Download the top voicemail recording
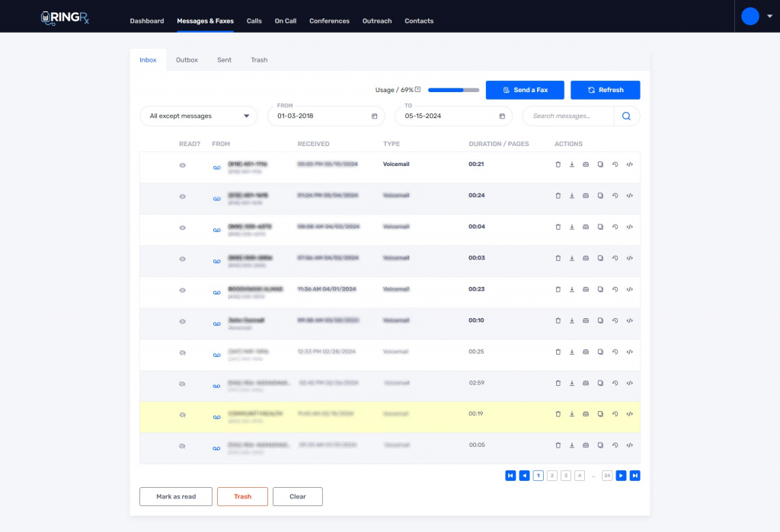This screenshot has height=532, width=780. [x=572, y=165]
